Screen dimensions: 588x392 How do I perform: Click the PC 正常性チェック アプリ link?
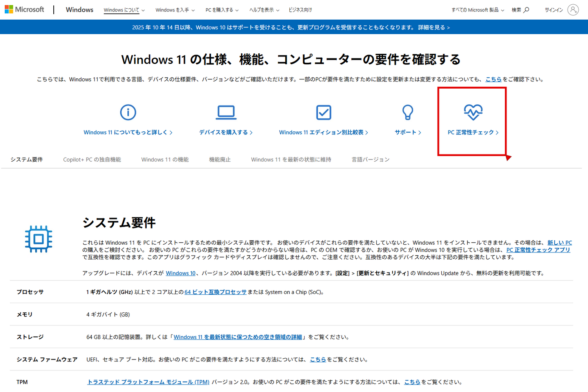click(538, 250)
